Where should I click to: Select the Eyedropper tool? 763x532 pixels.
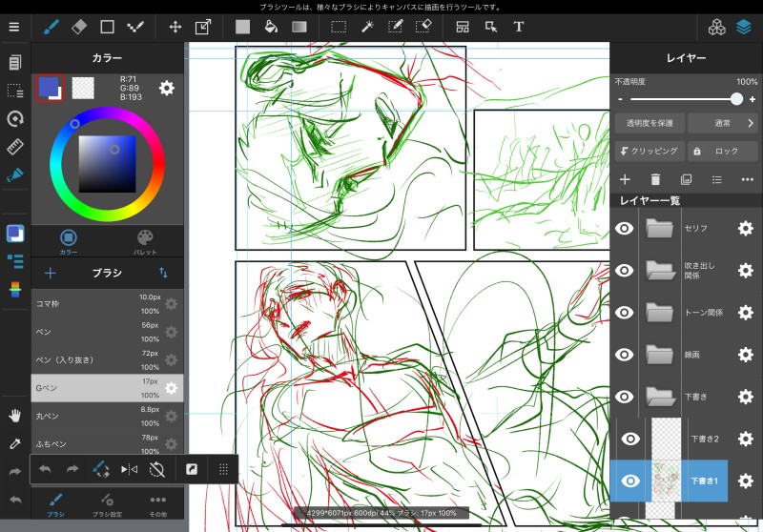click(x=15, y=443)
